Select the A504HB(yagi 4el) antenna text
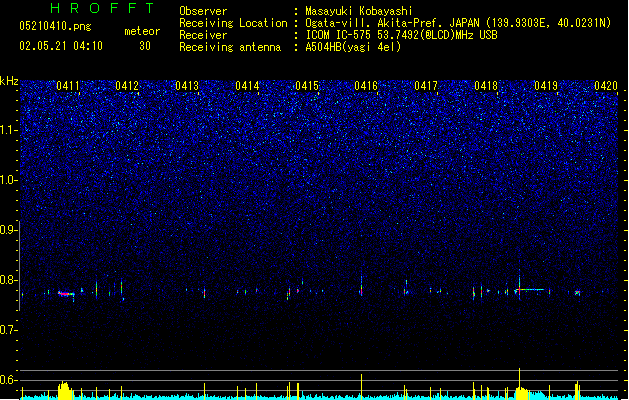Viewport: 629px width, 400px height. [x=353, y=47]
